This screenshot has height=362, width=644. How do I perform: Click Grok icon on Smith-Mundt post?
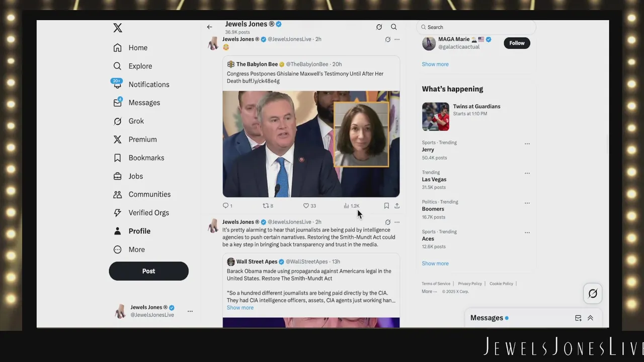387,222
